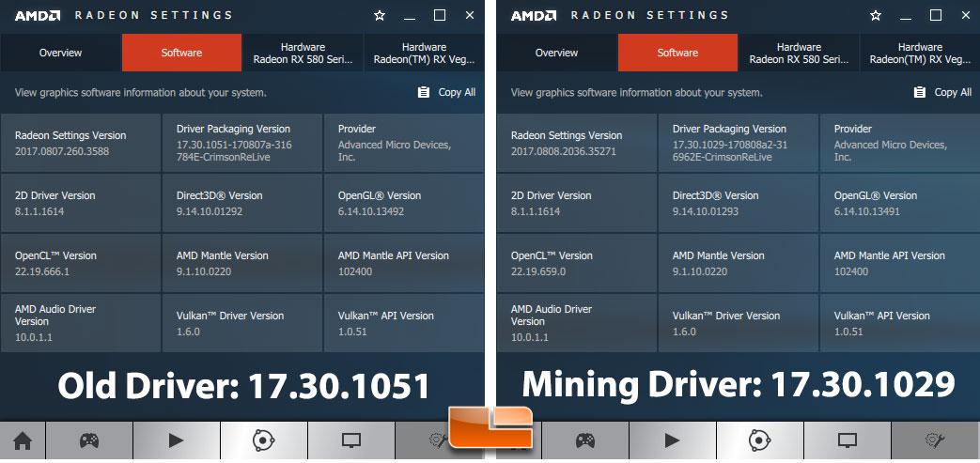Click the favorites star in right window title bar

(x=876, y=16)
